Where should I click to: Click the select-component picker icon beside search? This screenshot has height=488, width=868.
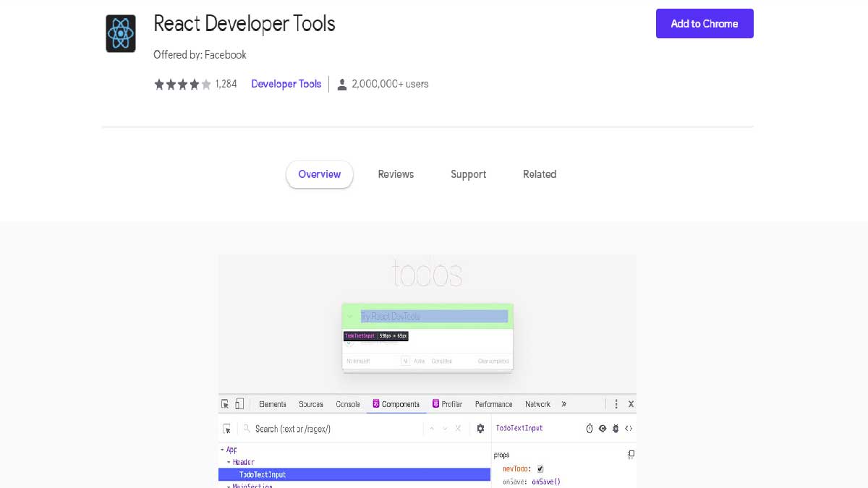pyautogui.click(x=227, y=429)
